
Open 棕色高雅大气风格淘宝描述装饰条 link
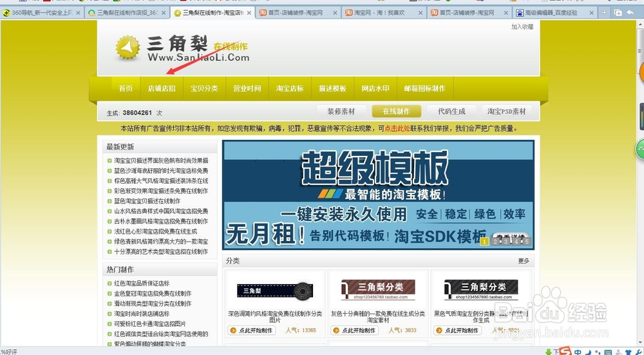(x=161, y=181)
